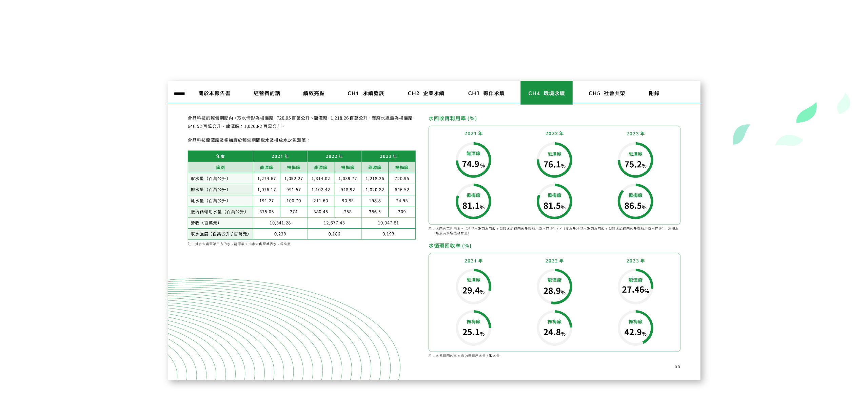Image resolution: width=868 pixels, height=403 pixels.
Task: Open the 關於本報告書 tab
Action: [x=214, y=93]
